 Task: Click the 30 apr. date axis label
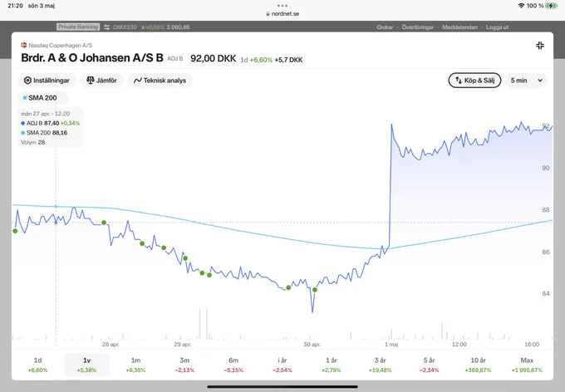(312, 345)
